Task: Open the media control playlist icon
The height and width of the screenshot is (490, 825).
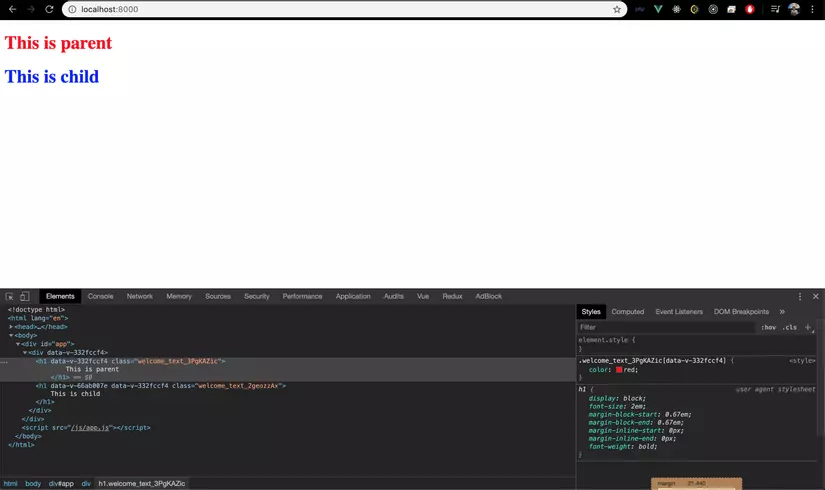Action: point(775,9)
